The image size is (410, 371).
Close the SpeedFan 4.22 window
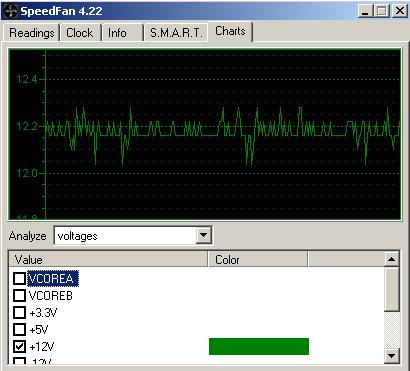tap(399, 11)
